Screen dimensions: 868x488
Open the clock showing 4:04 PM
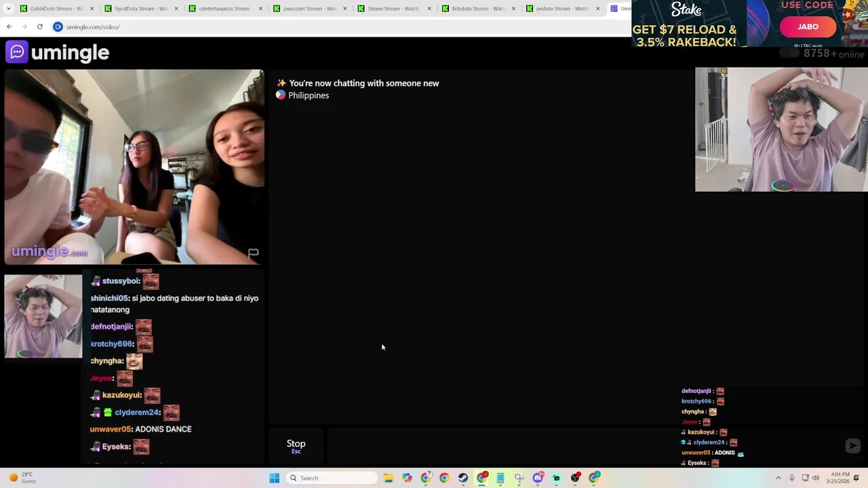point(840,478)
